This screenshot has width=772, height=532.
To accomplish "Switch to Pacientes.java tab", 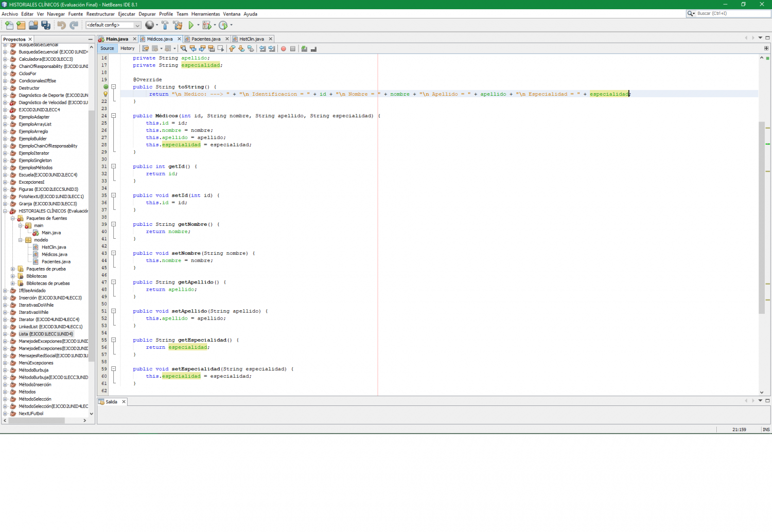I will pos(206,39).
